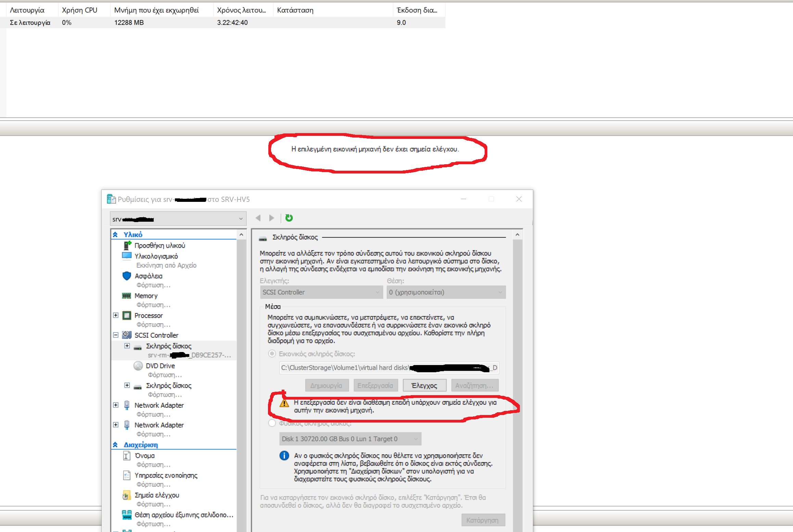The image size is (793, 532).
Task: Open Memory settings via its chip icon
Action: (127, 296)
